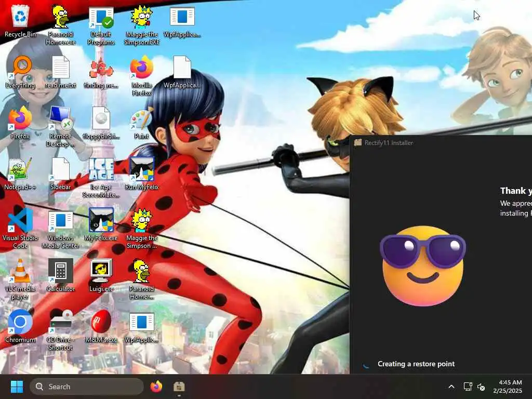The image size is (532, 399).
Task: Open the Everything search shortcut
Action: coord(20,72)
